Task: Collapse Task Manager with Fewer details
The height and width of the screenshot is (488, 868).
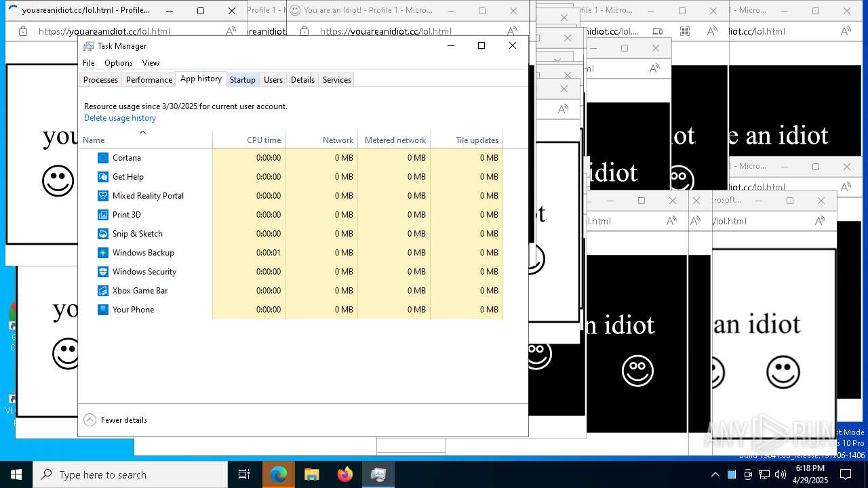Action: tap(115, 420)
